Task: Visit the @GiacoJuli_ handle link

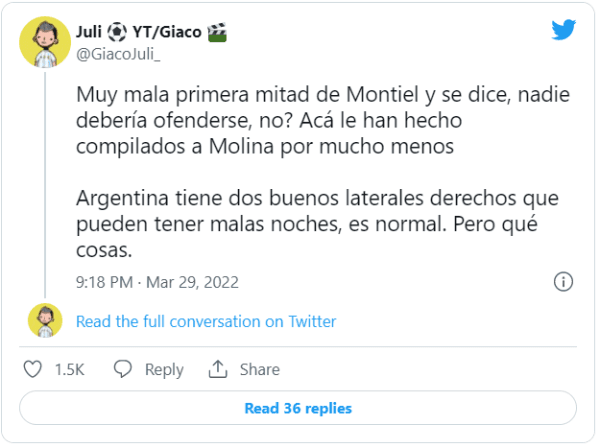Action: click(118, 53)
